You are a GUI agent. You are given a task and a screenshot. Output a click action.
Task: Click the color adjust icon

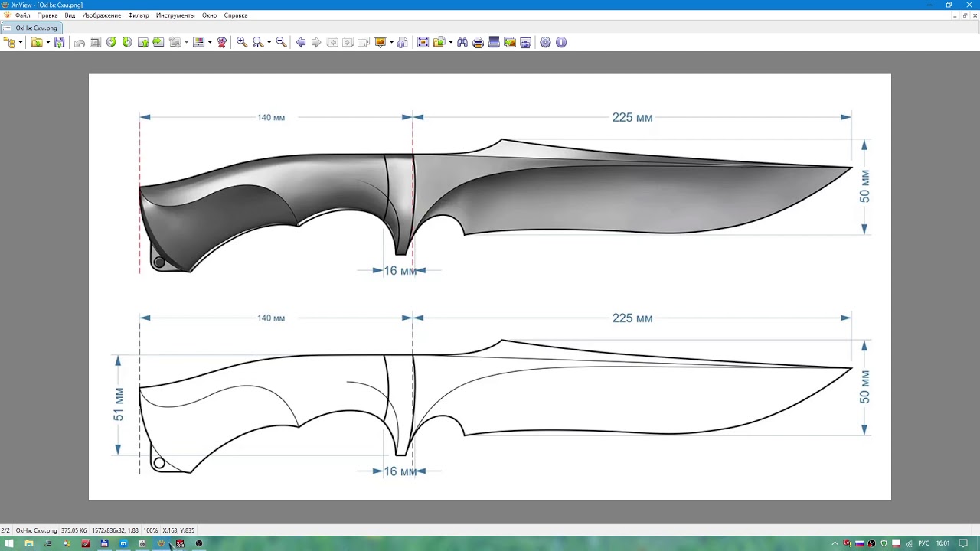tap(198, 43)
